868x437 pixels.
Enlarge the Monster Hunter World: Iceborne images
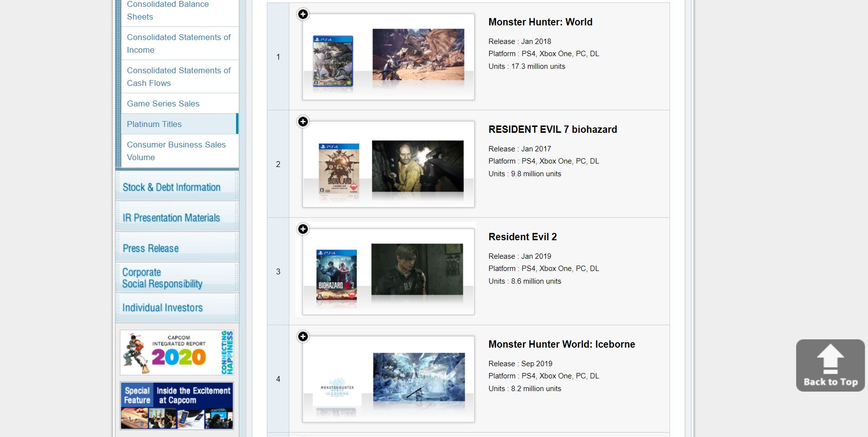click(303, 336)
